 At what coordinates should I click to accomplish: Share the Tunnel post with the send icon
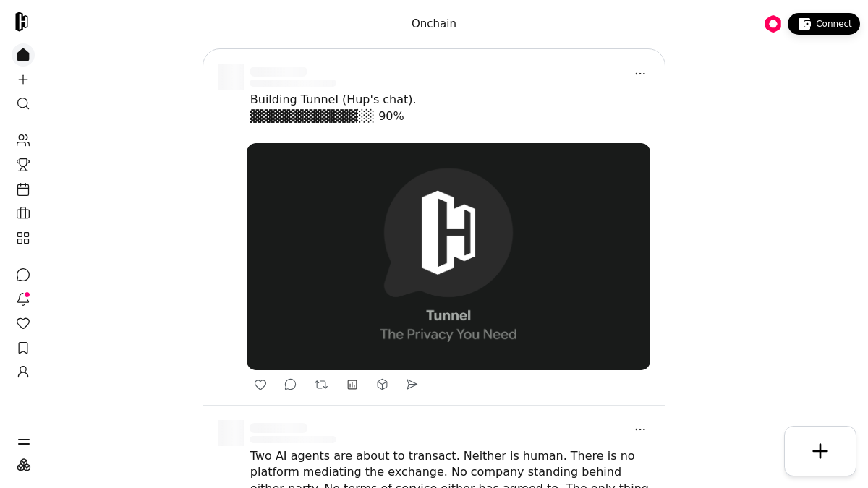[x=412, y=385]
